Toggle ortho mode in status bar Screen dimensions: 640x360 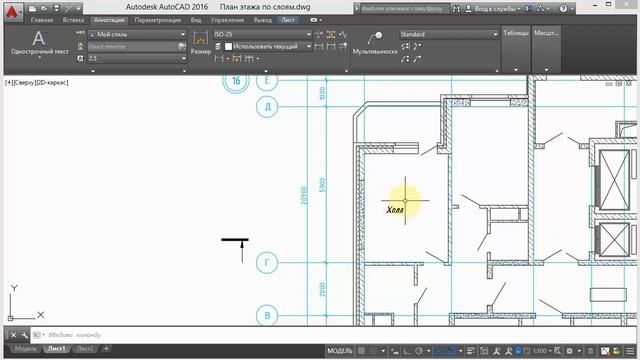tap(407, 351)
